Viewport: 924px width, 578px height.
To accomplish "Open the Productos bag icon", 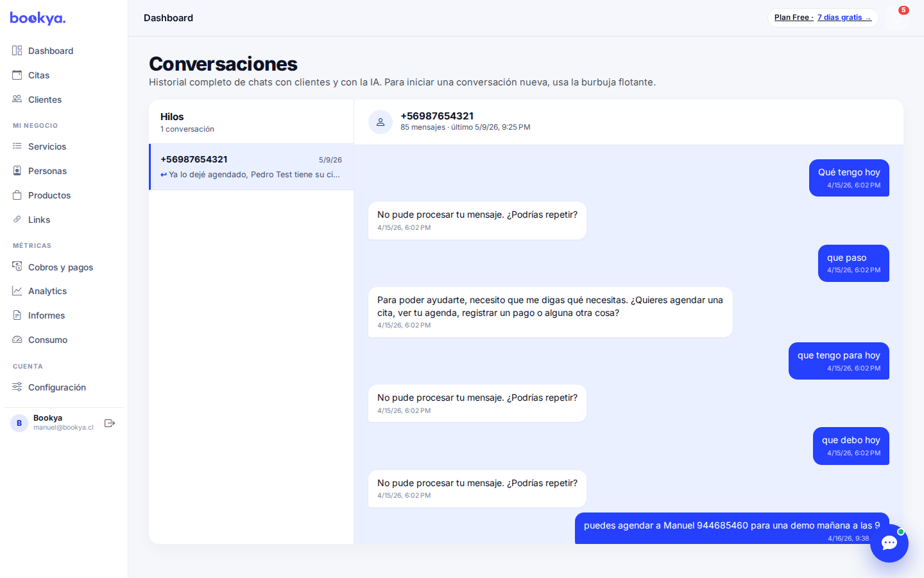I will click(17, 195).
